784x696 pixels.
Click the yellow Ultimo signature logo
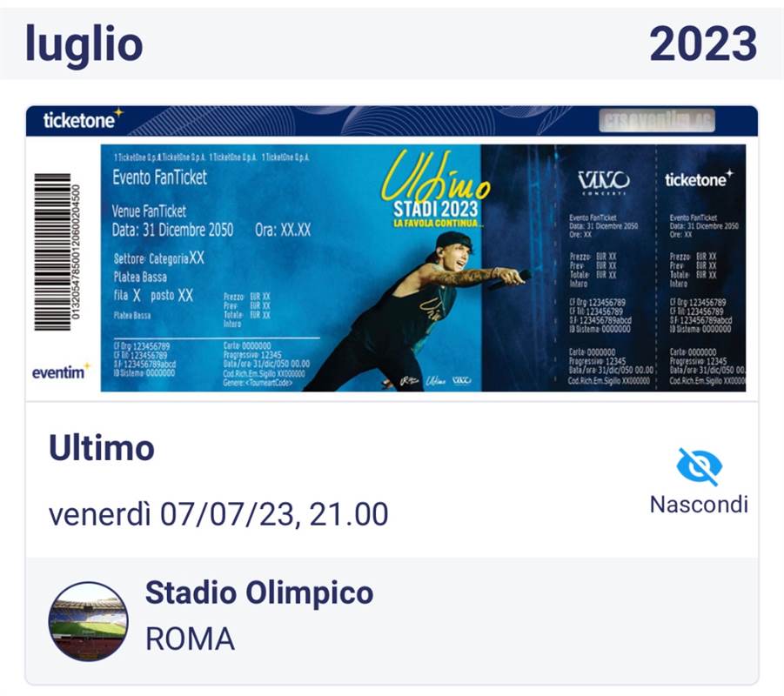pos(435,177)
